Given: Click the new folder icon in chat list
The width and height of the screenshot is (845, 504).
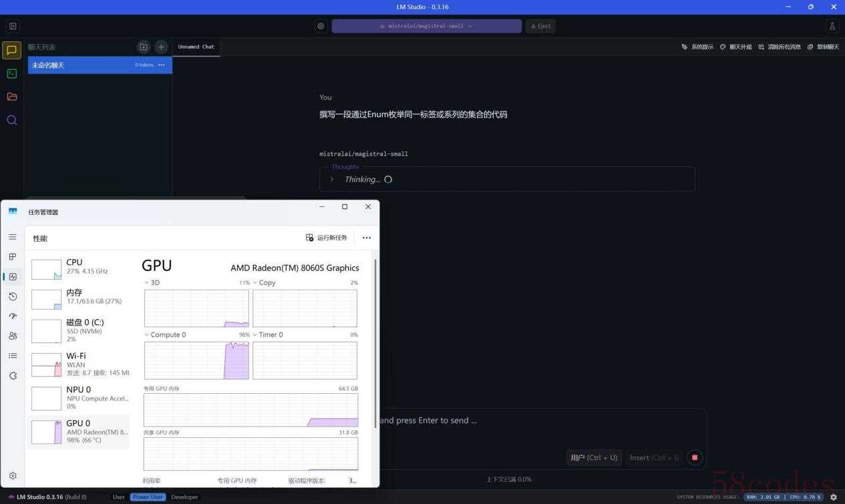Looking at the screenshot, I should pyautogui.click(x=143, y=47).
